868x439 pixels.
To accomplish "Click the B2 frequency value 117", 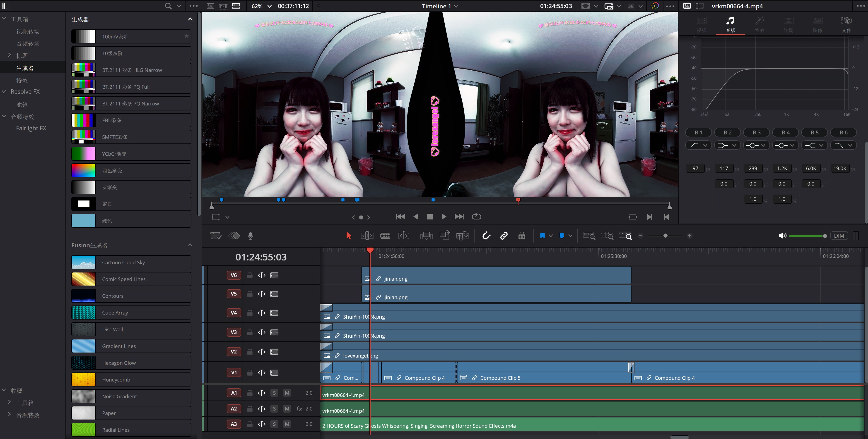I will (x=724, y=168).
